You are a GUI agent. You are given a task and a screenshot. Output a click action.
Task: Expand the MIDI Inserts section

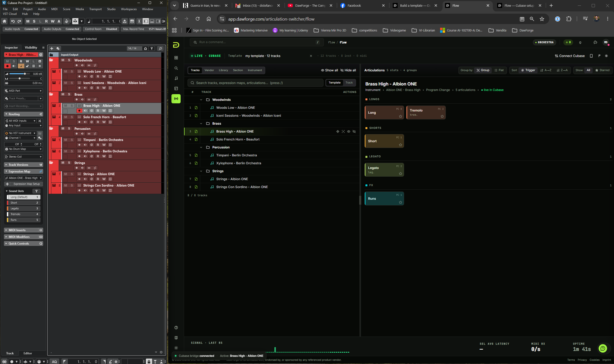click(x=24, y=230)
